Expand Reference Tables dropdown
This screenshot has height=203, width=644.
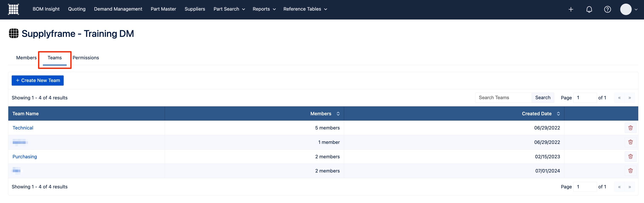click(305, 9)
